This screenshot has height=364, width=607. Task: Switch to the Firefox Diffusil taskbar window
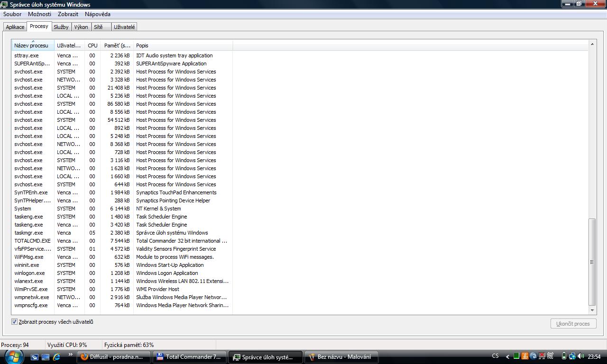pos(114,357)
